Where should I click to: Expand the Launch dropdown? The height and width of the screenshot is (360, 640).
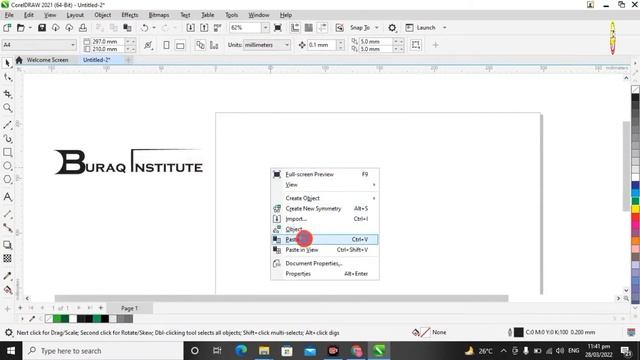tap(444, 28)
